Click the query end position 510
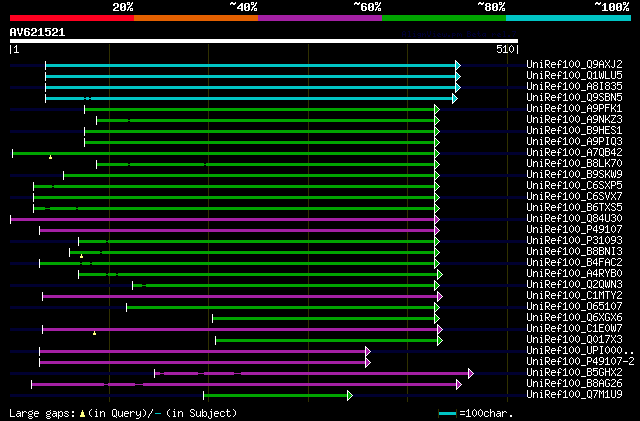This screenshot has height=421, width=640. [505, 49]
